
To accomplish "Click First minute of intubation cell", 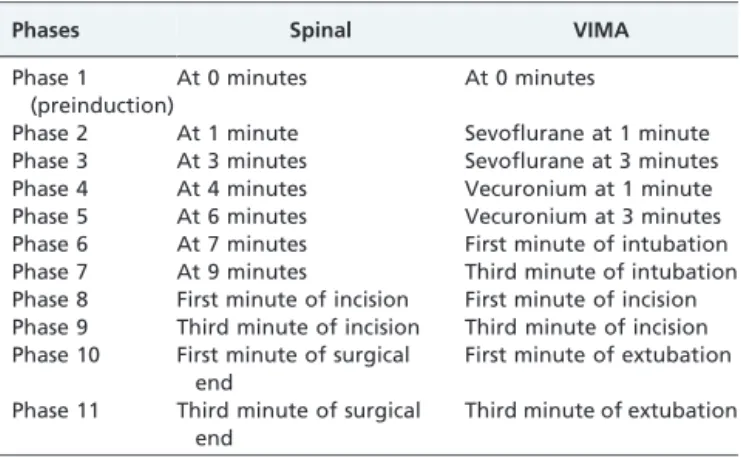I will coord(596,244).
